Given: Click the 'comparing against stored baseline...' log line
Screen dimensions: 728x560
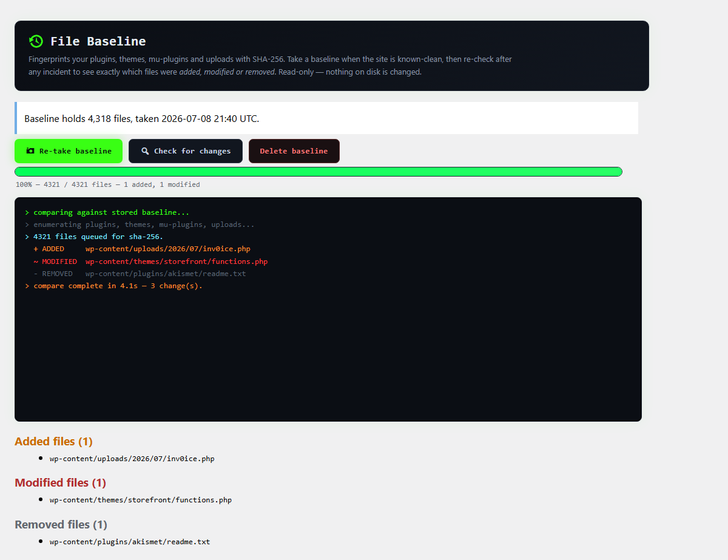Looking at the screenshot, I should pyautogui.click(x=107, y=212).
